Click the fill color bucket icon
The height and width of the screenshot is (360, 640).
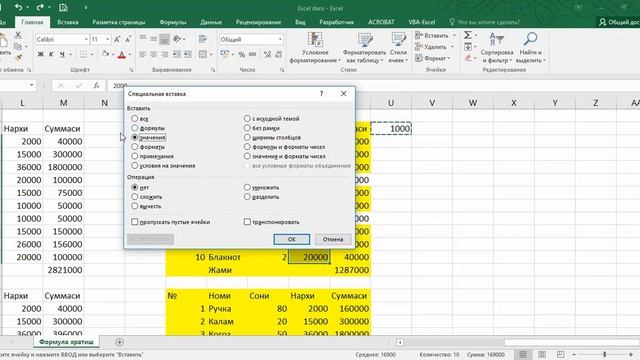[105, 54]
